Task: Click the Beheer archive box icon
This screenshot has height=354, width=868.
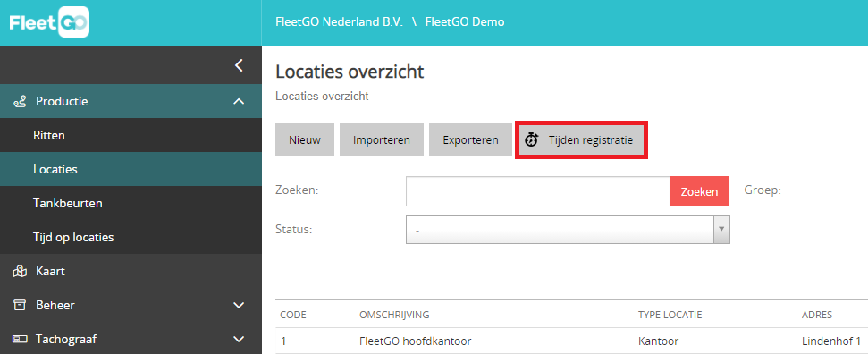Action: click(20, 305)
